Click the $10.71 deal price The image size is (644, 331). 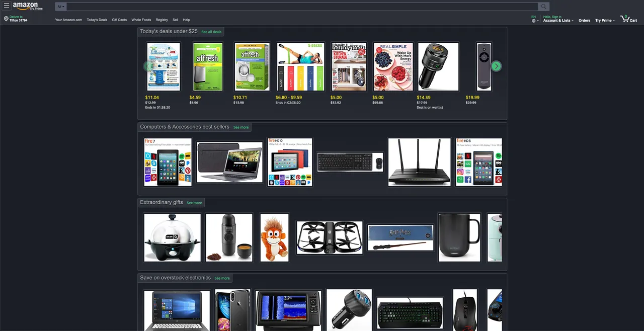[x=240, y=98]
